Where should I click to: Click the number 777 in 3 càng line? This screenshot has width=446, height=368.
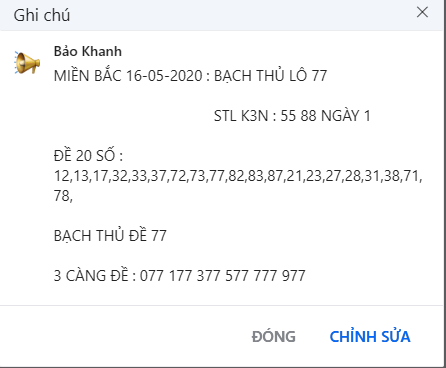tap(265, 276)
